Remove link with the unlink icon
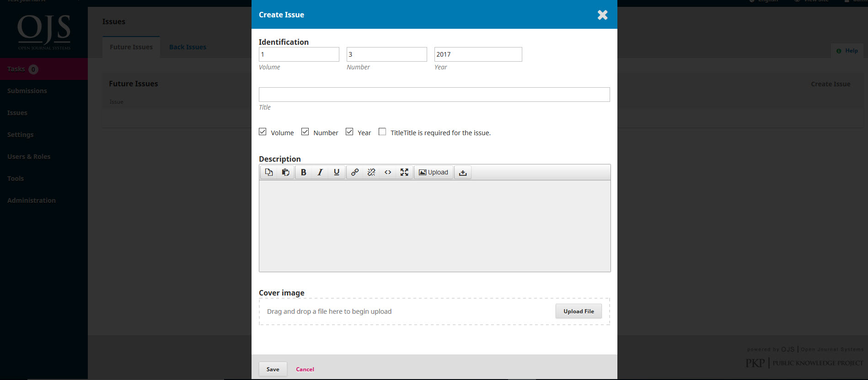Image resolution: width=868 pixels, height=380 pixels. (371, 172)
